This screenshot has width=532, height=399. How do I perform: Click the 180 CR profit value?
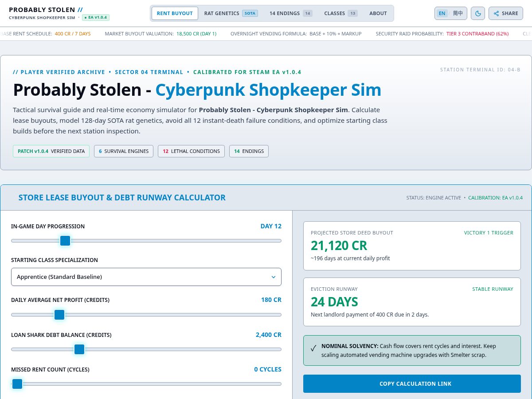tap(271, 300)
